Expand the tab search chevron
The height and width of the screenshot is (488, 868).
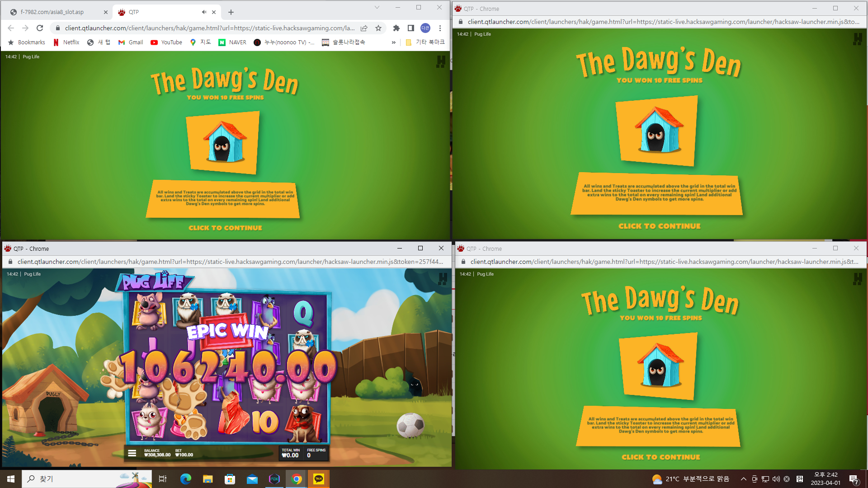[377, 7]
